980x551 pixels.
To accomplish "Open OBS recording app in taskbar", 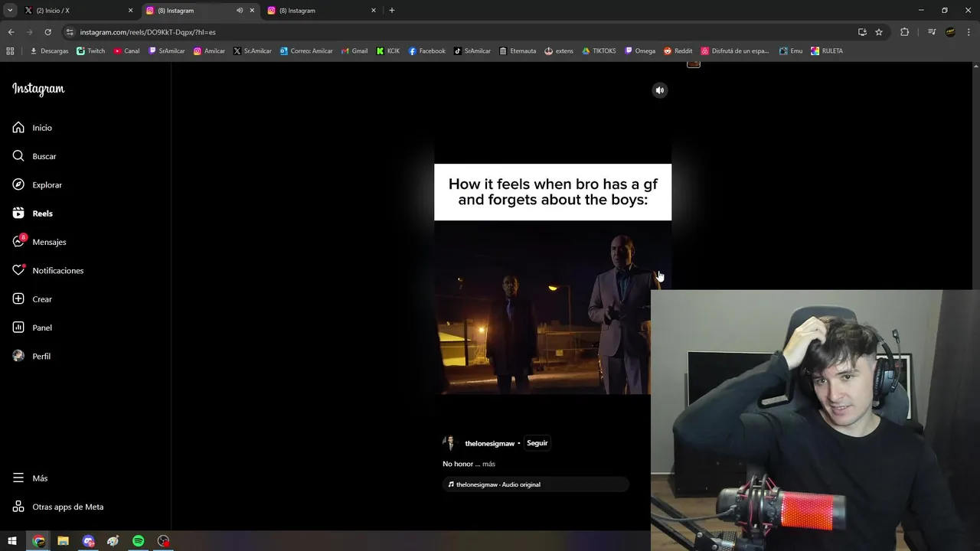I will click(163, 541).
